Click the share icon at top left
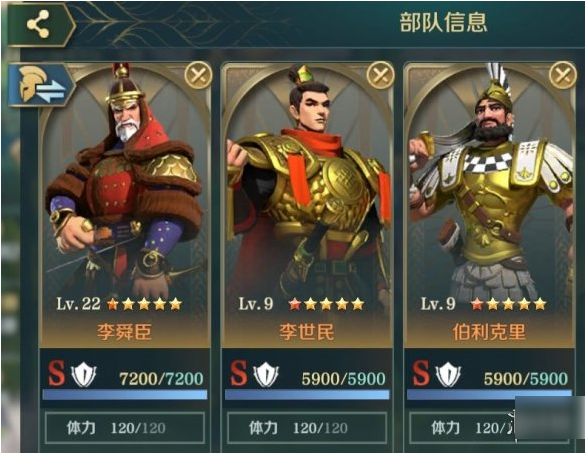585x457 pixels. pos(38,25)
